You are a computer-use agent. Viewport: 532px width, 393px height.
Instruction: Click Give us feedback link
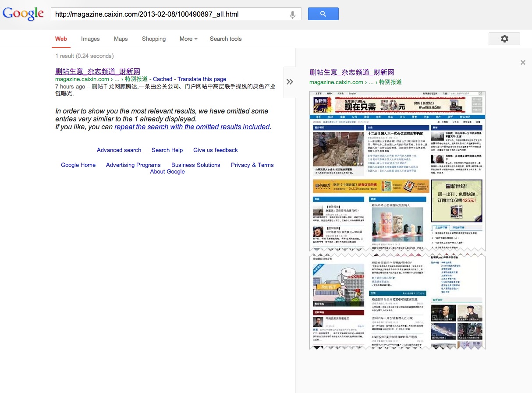[x=216, y=150]
